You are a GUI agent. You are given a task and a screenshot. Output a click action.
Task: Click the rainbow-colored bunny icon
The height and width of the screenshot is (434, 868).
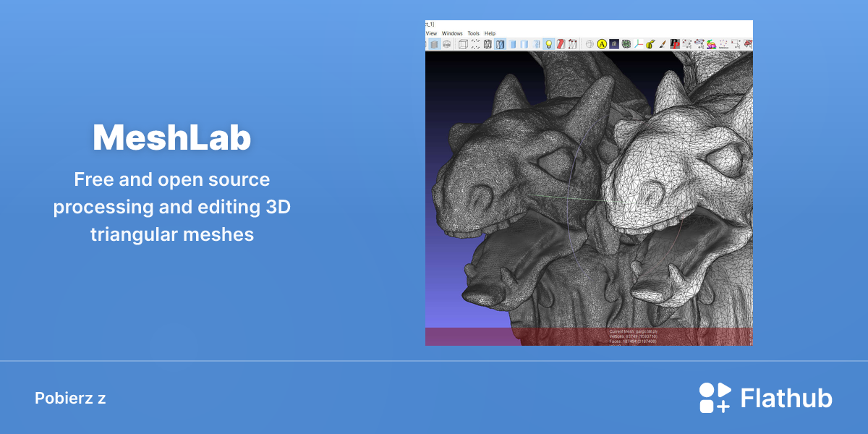711,44
